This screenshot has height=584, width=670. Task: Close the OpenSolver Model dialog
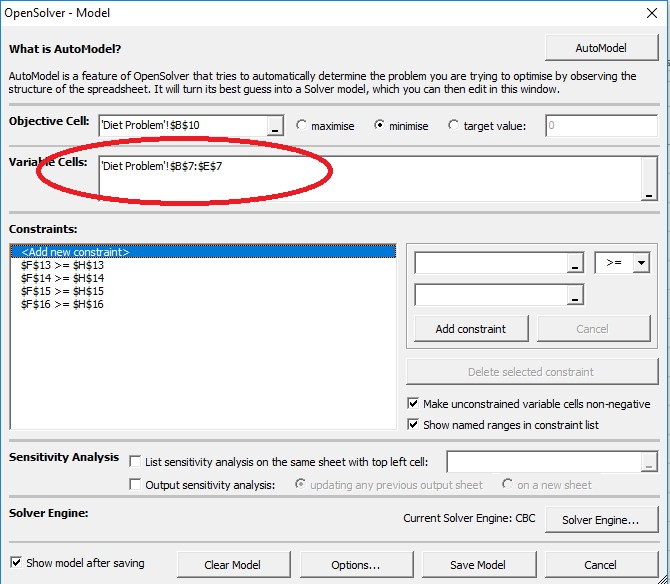652,13
